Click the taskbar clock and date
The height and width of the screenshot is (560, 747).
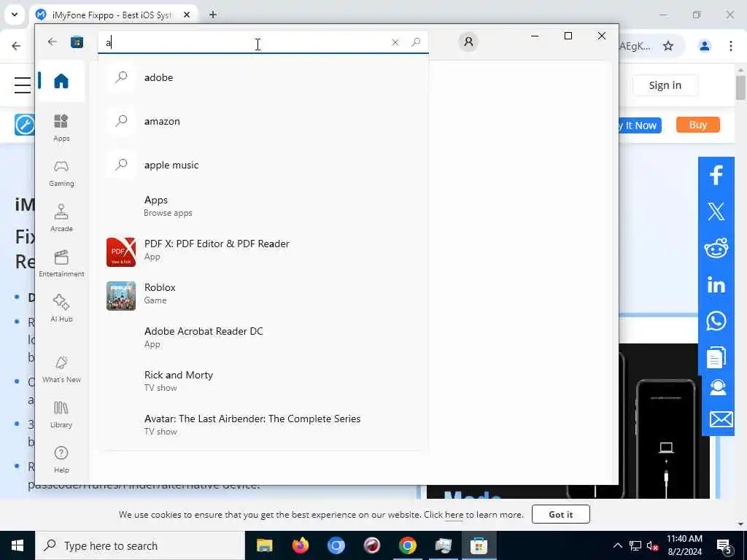(684, 545)
